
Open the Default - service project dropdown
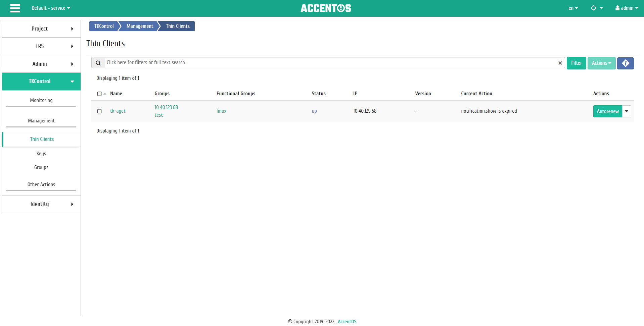point(51,8)
